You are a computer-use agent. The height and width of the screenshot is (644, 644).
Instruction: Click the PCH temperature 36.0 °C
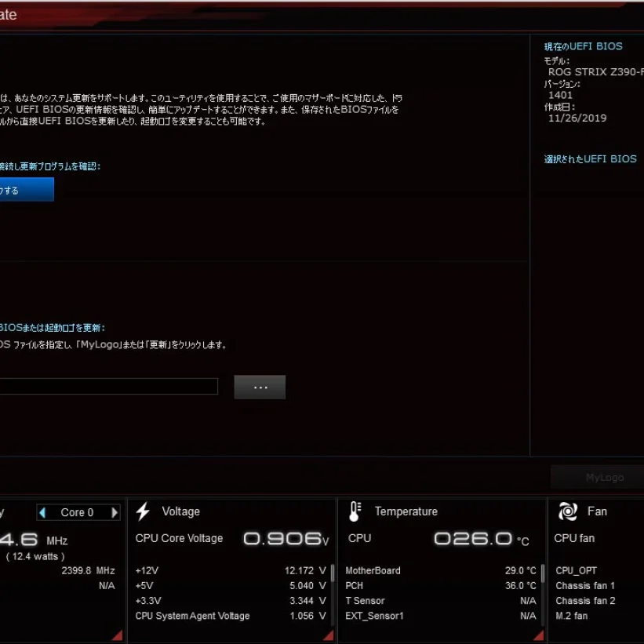(x=521, y=586)
